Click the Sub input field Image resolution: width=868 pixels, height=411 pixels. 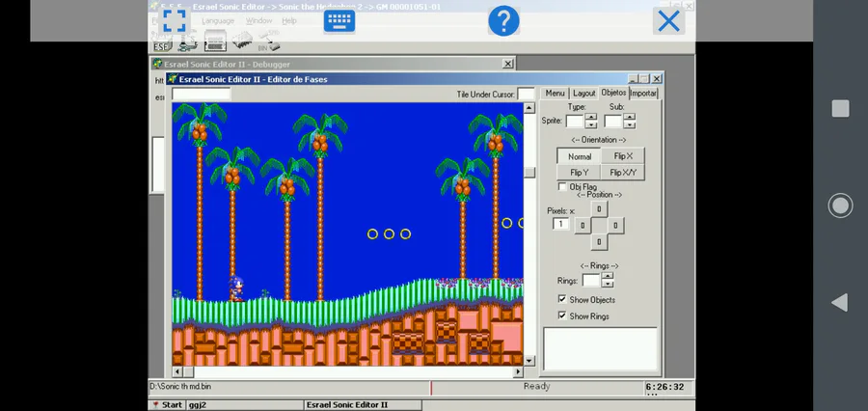(x=613, y=122)
